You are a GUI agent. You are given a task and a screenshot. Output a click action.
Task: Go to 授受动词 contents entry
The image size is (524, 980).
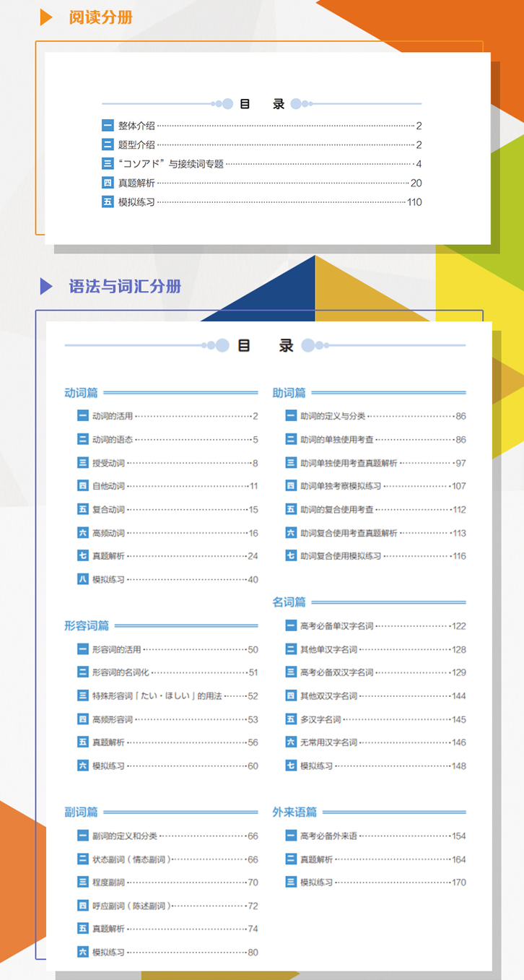point(108,463)
